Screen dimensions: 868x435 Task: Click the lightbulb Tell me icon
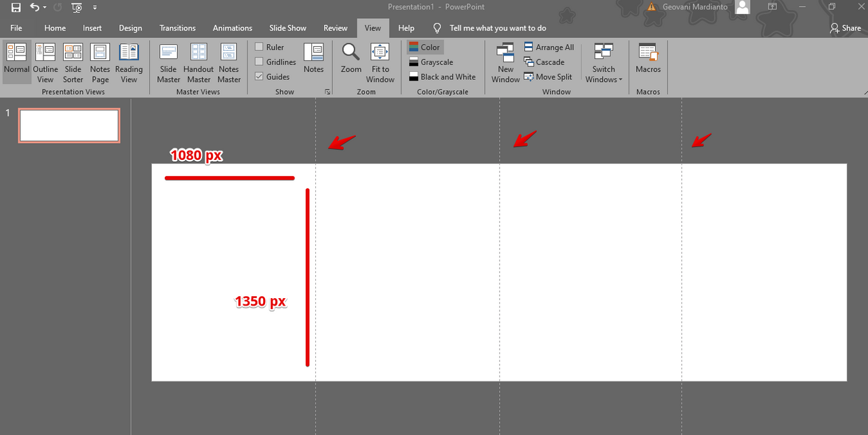pos(437,28)
